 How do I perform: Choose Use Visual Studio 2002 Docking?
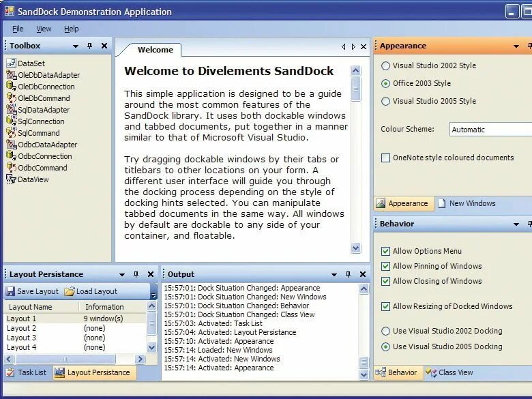pyautogui.click(x=385, y=331)
